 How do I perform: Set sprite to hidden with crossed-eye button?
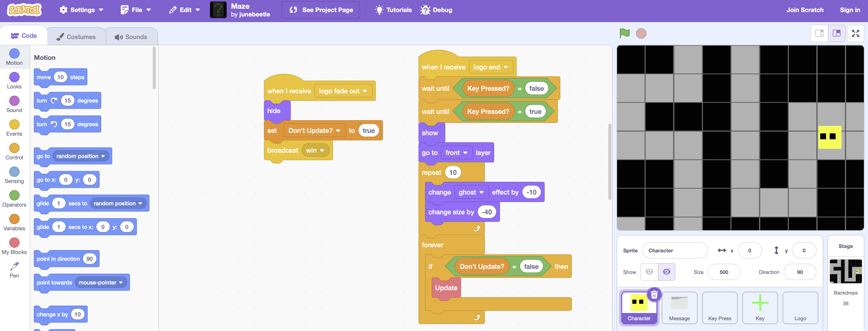pos(666,272)
